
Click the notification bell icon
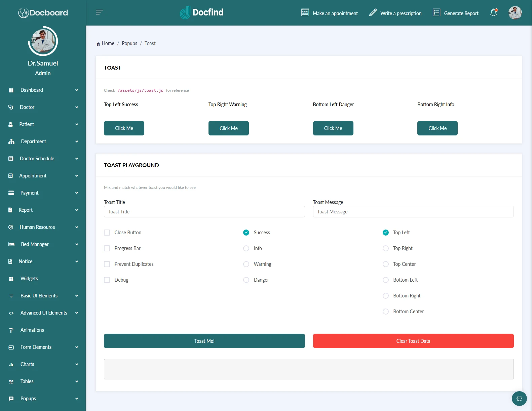pos(493,13)
